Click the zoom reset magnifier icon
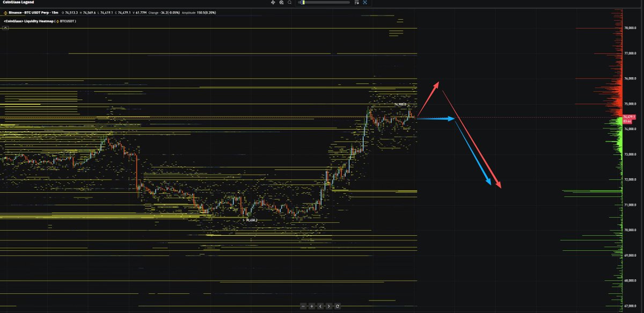Image resolution: width=644 pixels, height=313 pixels. (x=281, y=3)
